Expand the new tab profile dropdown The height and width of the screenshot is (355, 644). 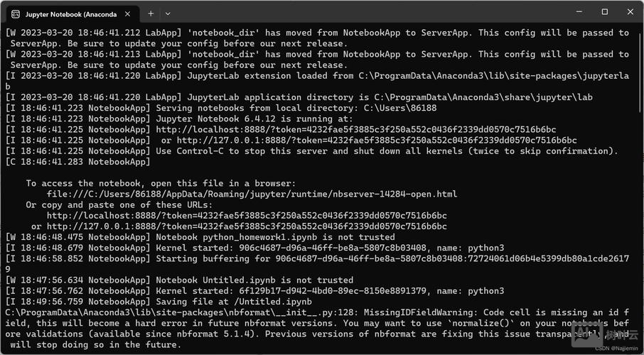(x=168, y=13)
